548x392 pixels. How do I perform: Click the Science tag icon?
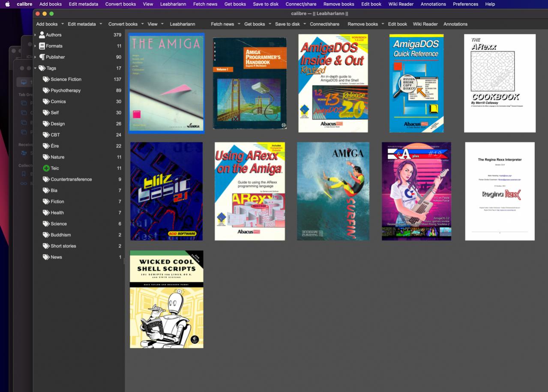pos(46,224)
